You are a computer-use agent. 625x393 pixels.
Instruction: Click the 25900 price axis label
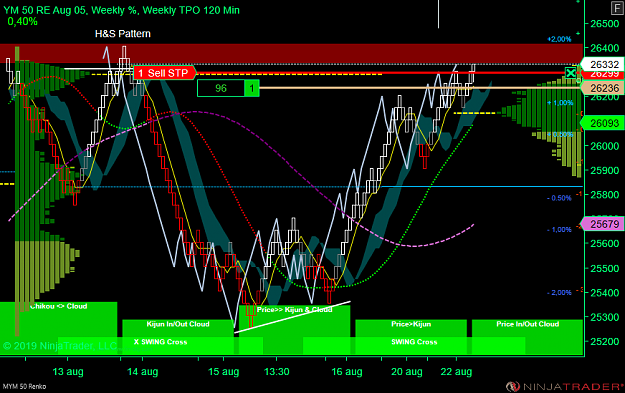tap(605, 170)
